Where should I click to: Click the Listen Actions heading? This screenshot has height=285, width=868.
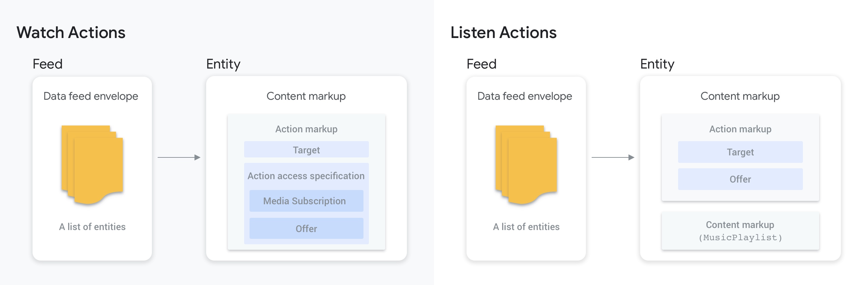point(504,33)
